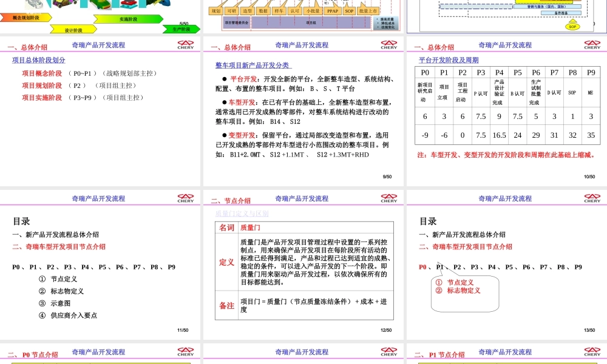Click the Chery logo on slide 13/50
Screen dimensions: 607x364
(x=592, y=198)
